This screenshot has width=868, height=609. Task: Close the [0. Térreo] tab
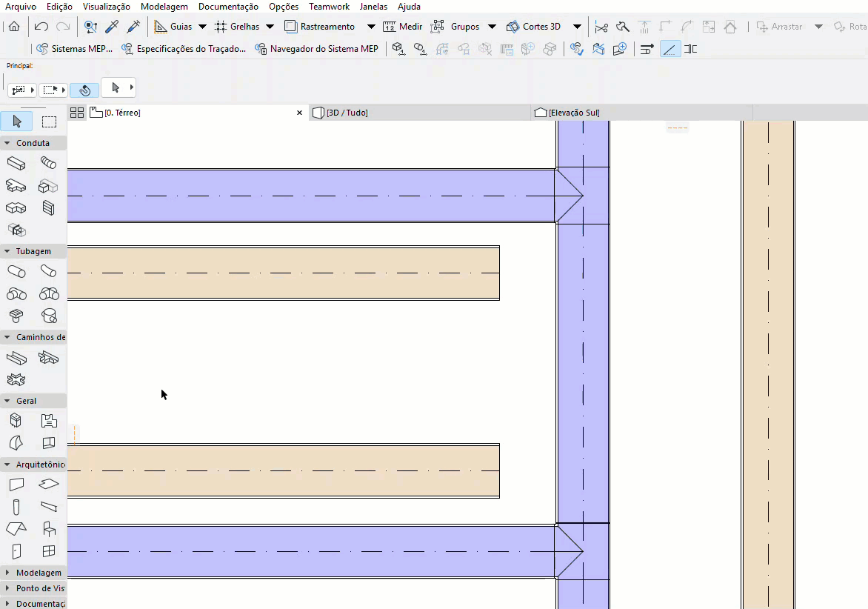point(299,113)
